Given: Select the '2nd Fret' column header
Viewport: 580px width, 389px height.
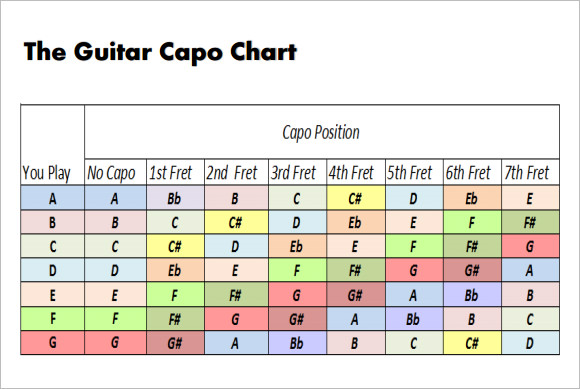Looking at the screenshot, I should 236,173.
